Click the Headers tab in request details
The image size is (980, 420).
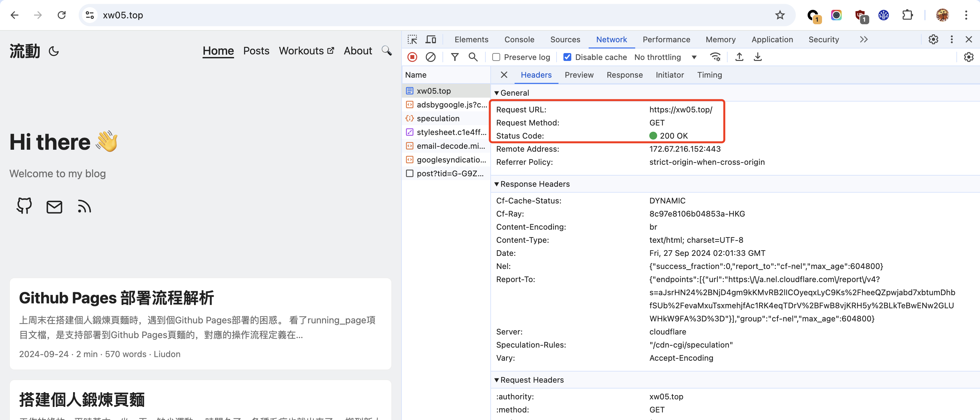[536, 75]
